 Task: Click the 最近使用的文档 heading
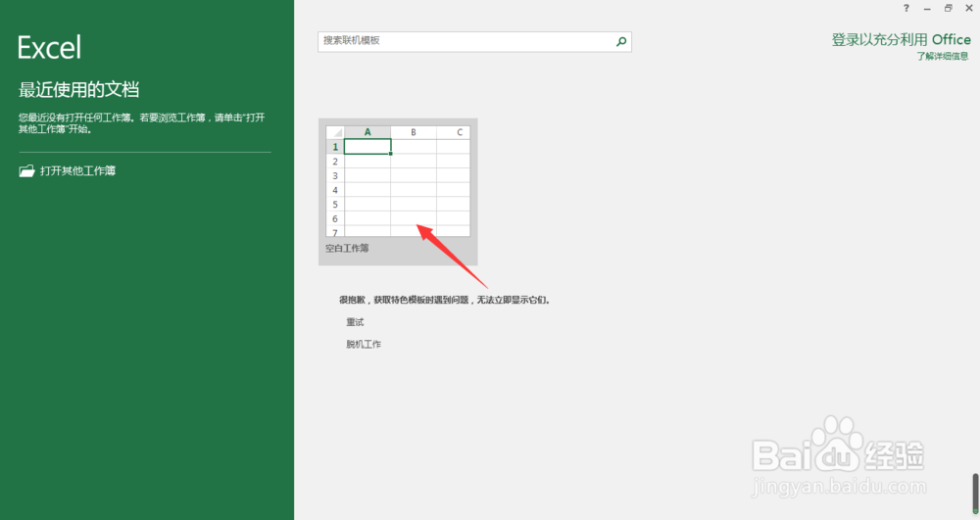point(78,90)
